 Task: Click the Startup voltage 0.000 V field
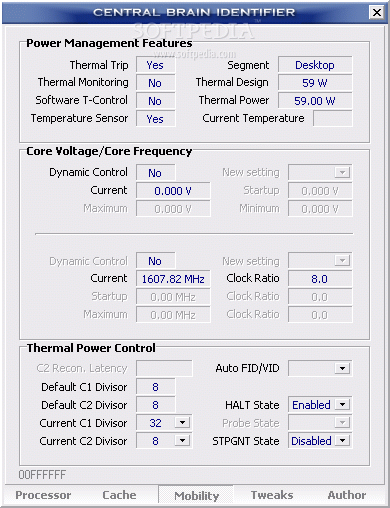coord(320,191)
